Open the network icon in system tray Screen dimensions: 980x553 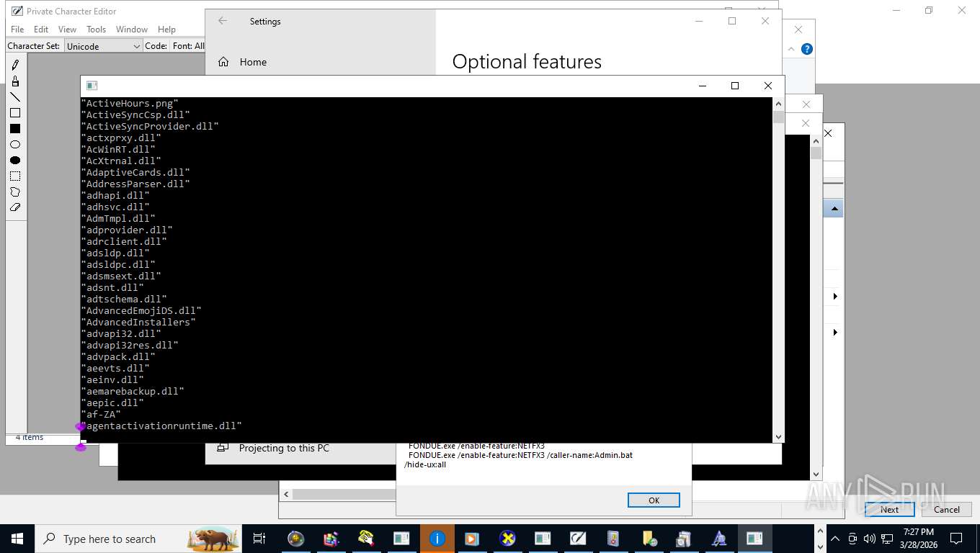pos(887,539)
